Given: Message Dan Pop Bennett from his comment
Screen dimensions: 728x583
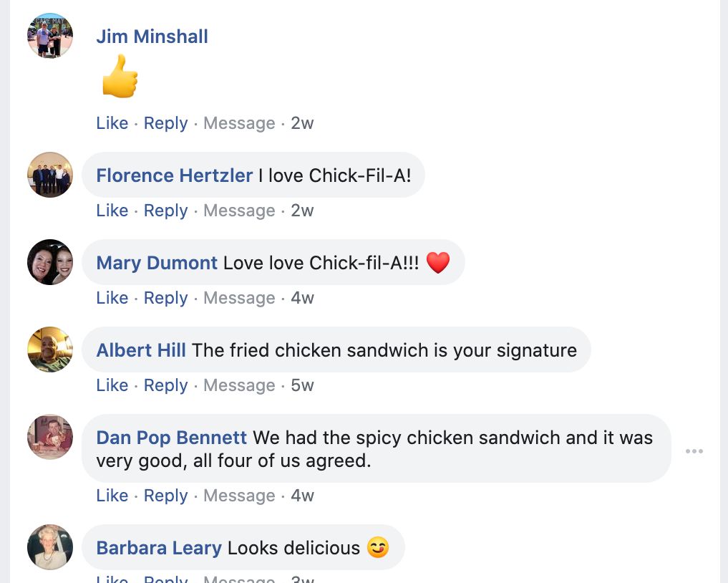Looking at the screenshot, I should [x=239, y=496].
